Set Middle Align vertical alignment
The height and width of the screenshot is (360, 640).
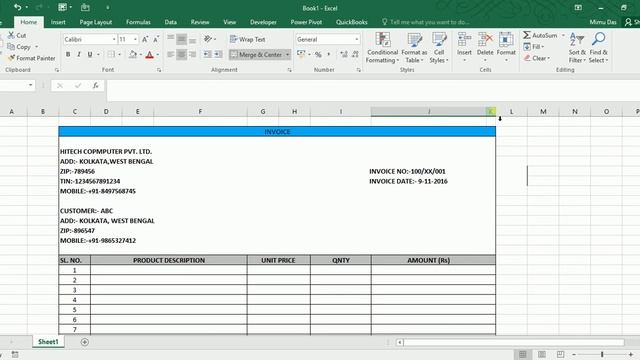(x=181, y=39)
